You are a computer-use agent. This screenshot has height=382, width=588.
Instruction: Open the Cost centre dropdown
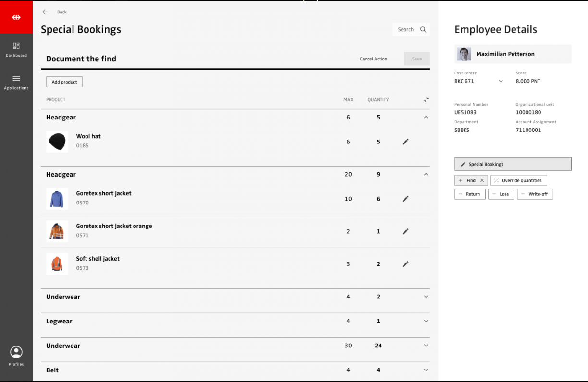point(501,81)
